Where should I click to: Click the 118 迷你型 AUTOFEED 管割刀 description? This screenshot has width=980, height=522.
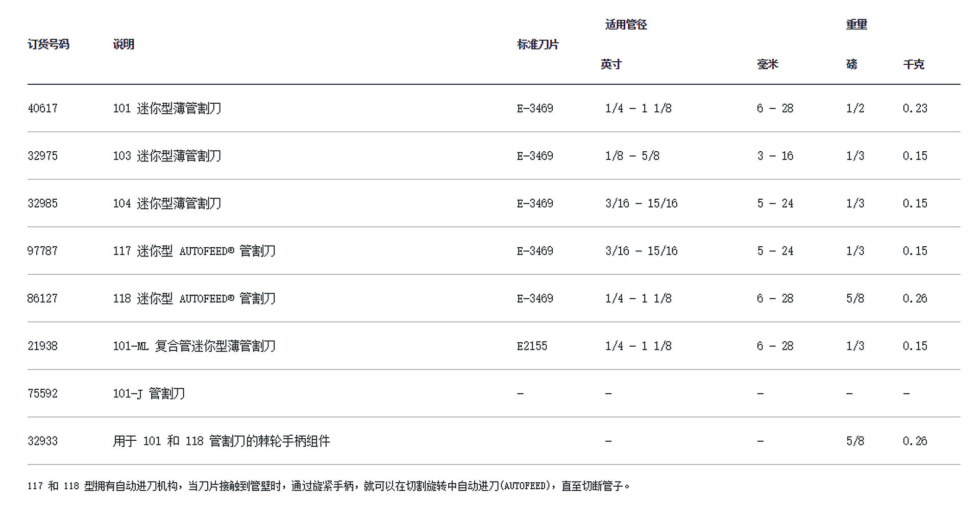194,298
